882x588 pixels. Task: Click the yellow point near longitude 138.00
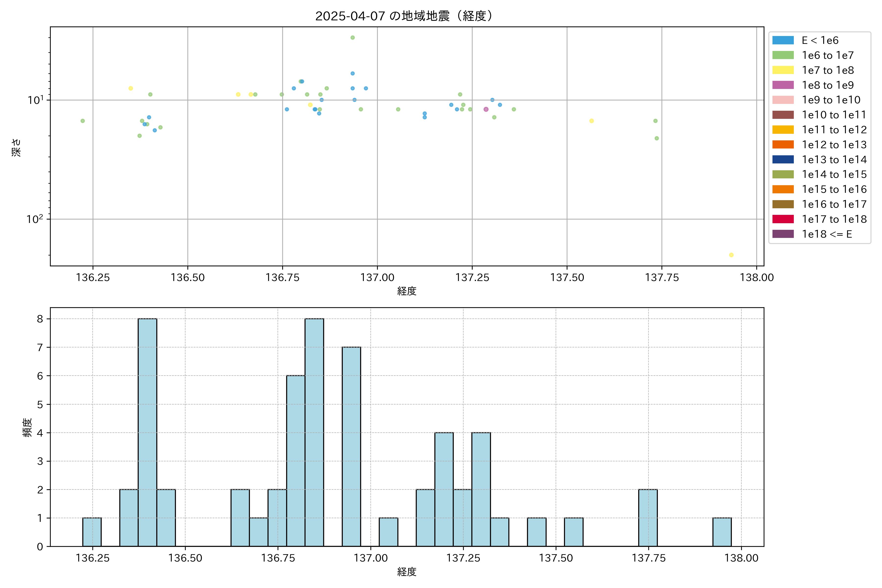click(731, 255)
